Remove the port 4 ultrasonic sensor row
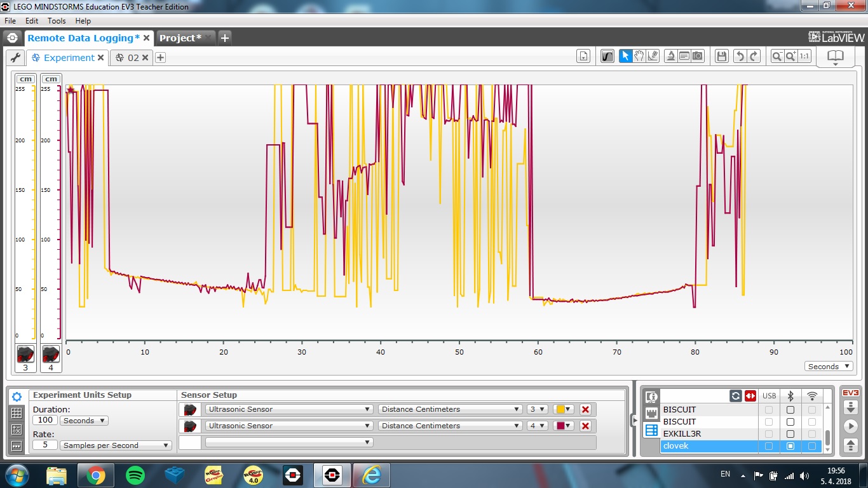Image resolution: width=868 pixels, height=488 pixels. click(585, 426)
